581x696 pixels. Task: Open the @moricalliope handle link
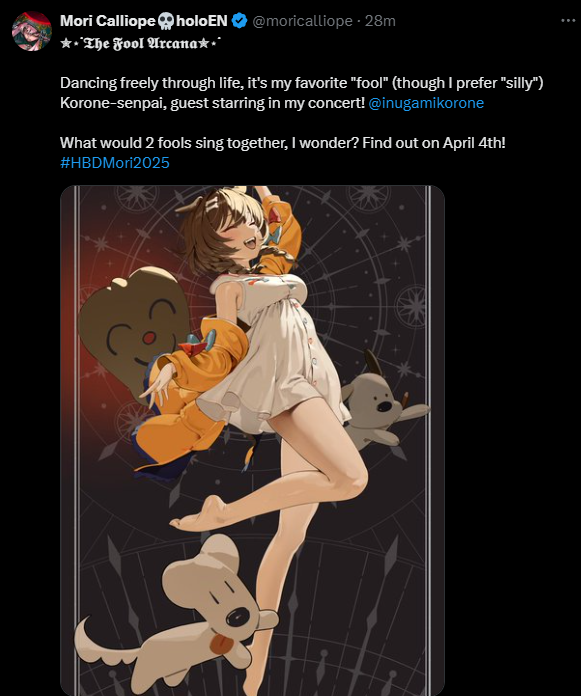click(302, 21)
